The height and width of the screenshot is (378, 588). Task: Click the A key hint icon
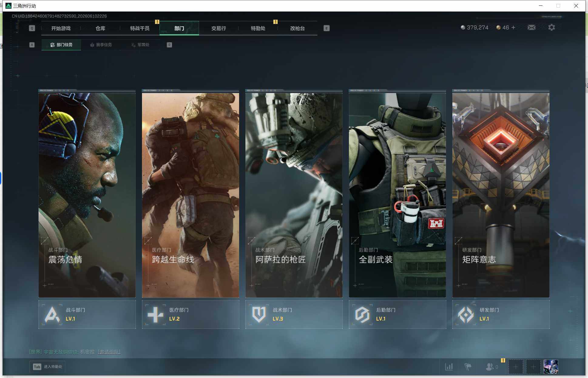pyautogui.click(x=32, y=45)
